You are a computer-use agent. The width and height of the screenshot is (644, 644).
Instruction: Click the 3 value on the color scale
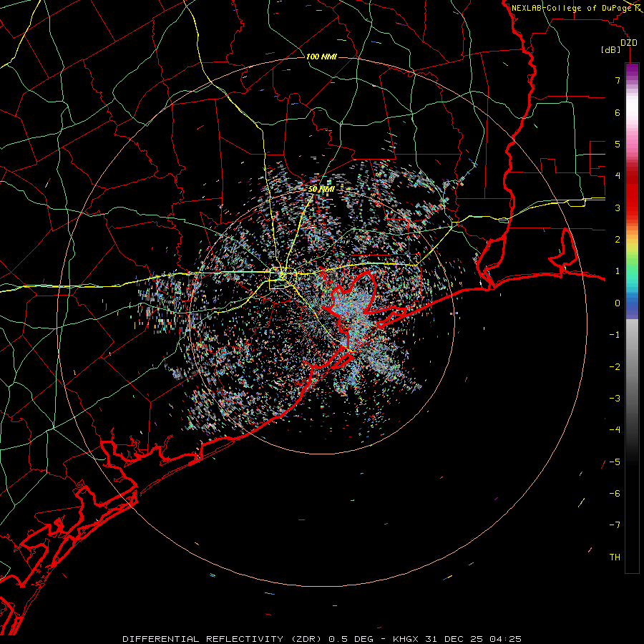[x=618, y=208]
